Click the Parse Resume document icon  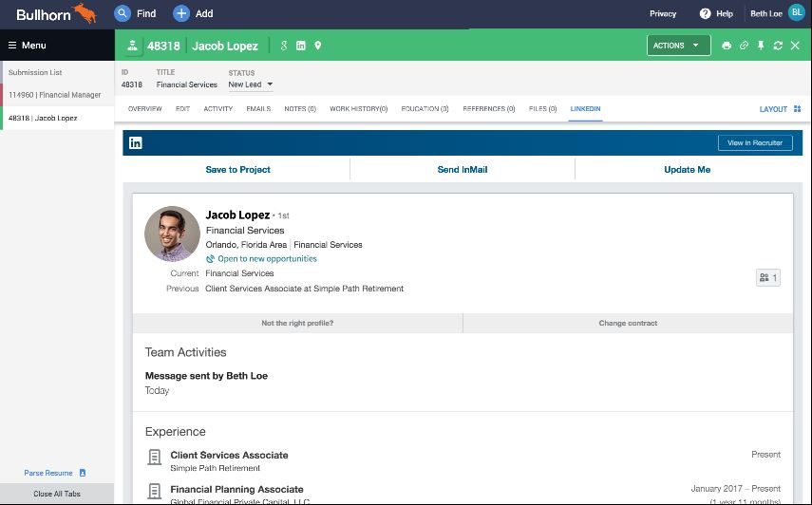[x=83, y=473]
